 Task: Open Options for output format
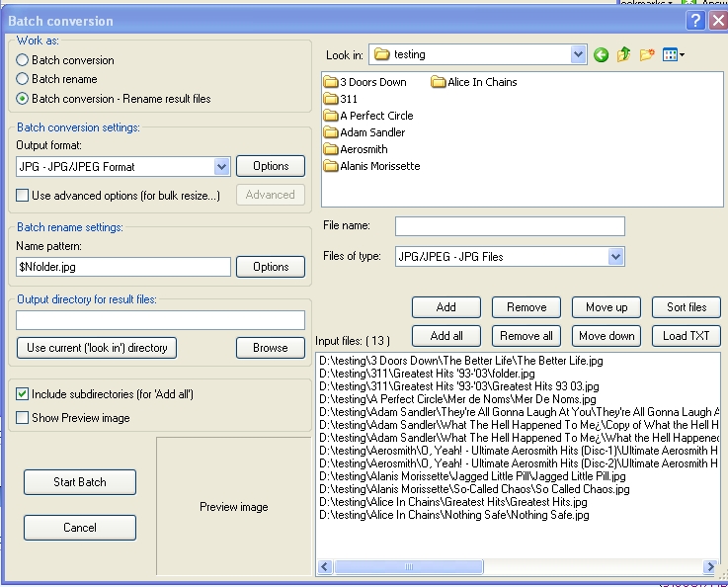(271, 166)
